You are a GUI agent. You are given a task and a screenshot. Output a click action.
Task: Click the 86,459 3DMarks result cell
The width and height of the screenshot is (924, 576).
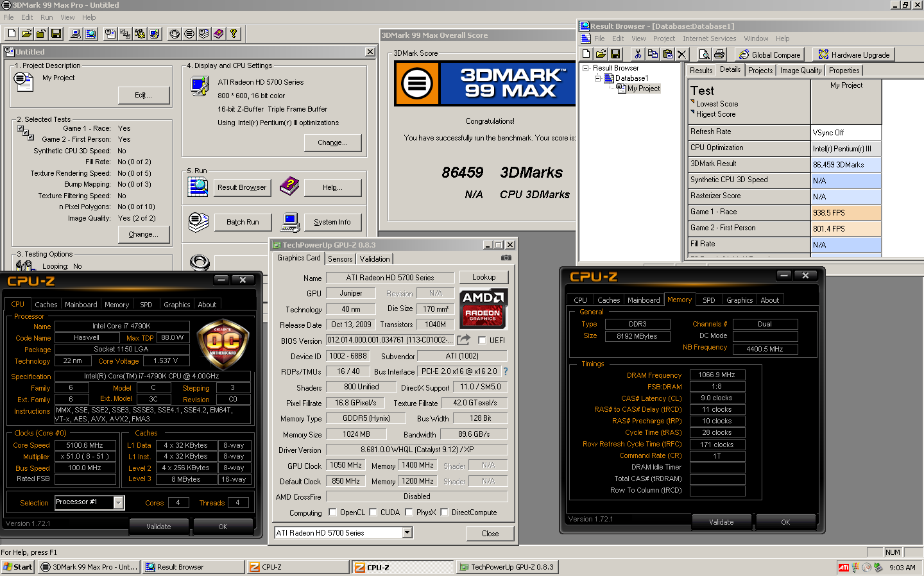(846, 165)
